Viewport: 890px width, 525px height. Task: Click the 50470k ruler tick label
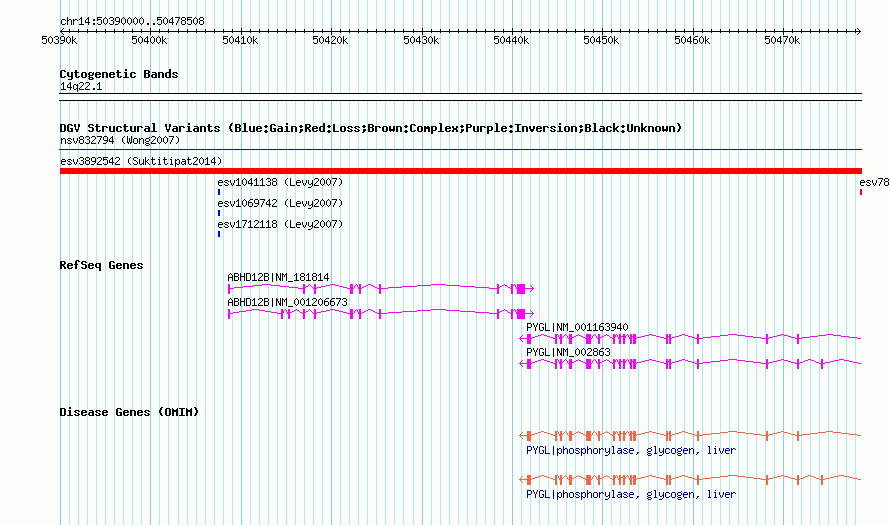click(x=782, y=40)
